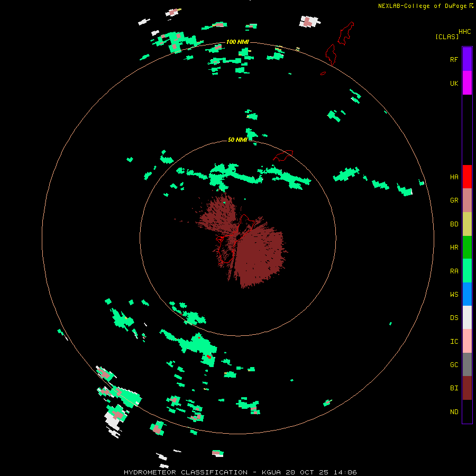Click the BI legend label
The width and height of the screenshot is (476, 476).
pyautogui.click(x=454, y=388)
